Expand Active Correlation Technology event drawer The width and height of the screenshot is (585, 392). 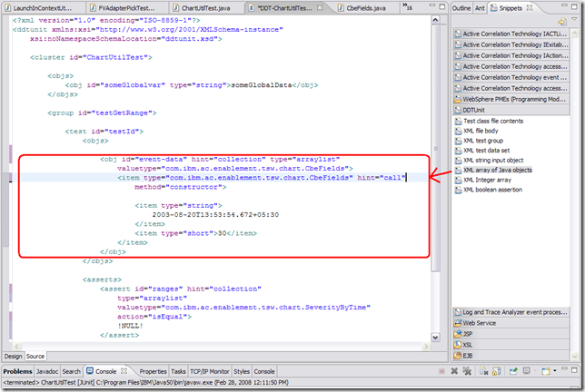pos(511,77)
